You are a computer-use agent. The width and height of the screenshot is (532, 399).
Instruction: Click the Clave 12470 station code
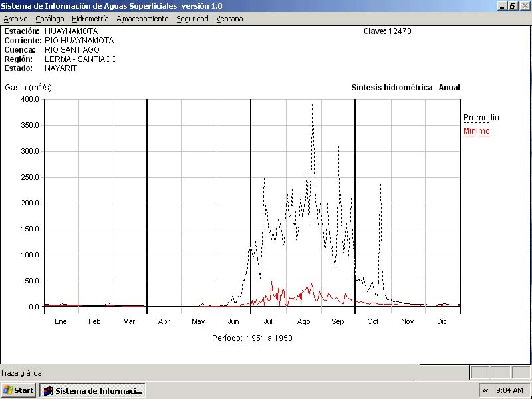387,31
